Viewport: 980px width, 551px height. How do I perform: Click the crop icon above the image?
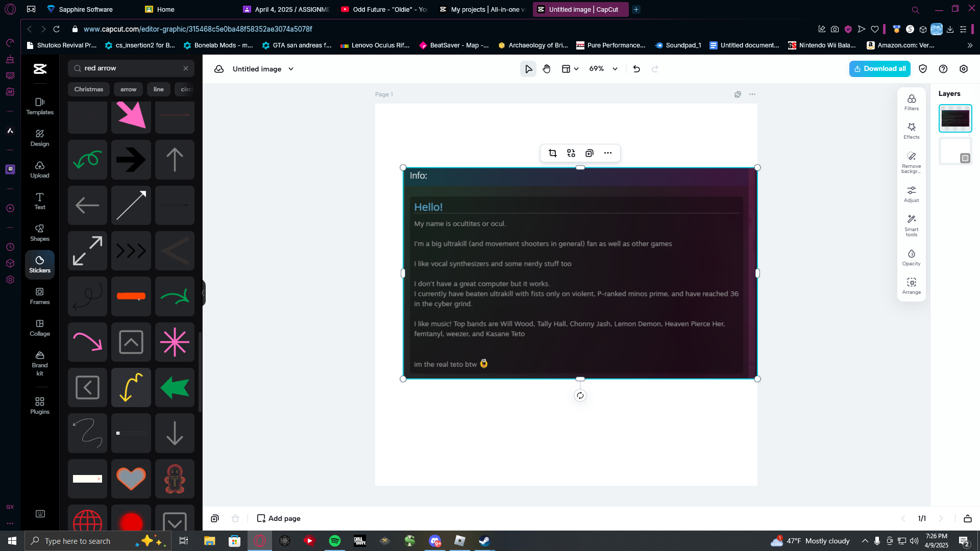pos(552,153)
